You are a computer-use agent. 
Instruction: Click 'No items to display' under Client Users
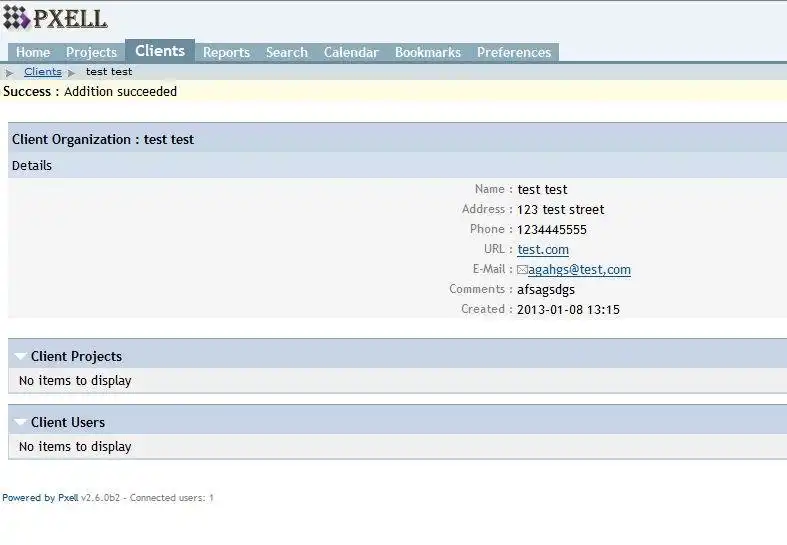click(75, 447)
